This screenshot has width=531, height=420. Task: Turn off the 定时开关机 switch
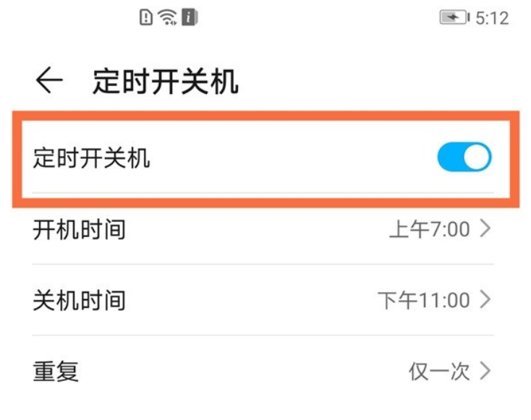[464, 158]
